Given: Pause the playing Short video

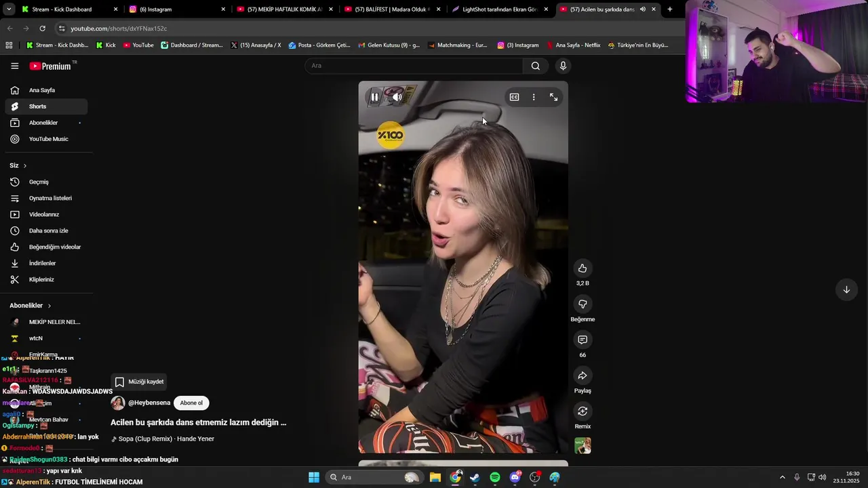Looking at the screenshot, I should pyautogui.click(x=374, y=97).
